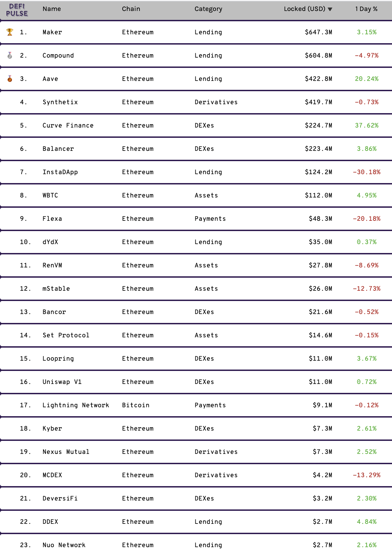Click Aave's 20.24% daily change value
The image size is (392, 554).
(367, 79)
